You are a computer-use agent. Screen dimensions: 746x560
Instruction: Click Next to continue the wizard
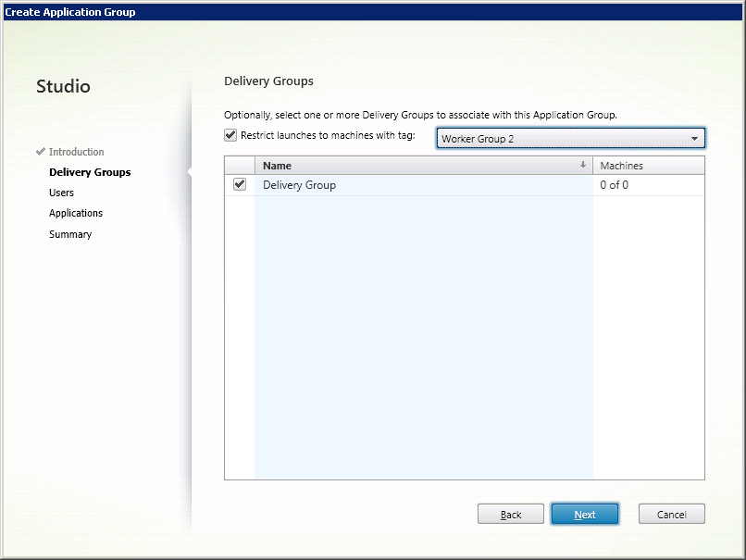click(584, 515)
